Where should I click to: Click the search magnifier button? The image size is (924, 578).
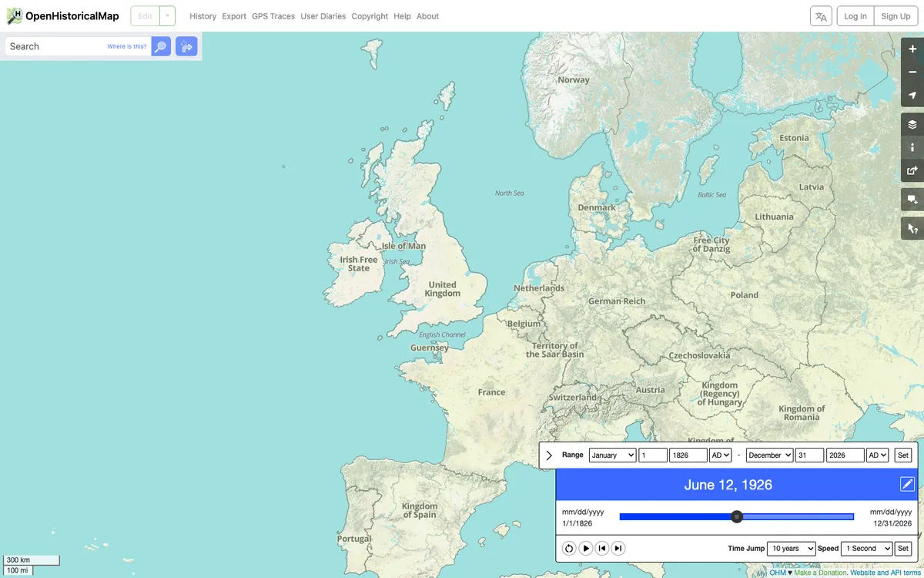coord(161,46)
